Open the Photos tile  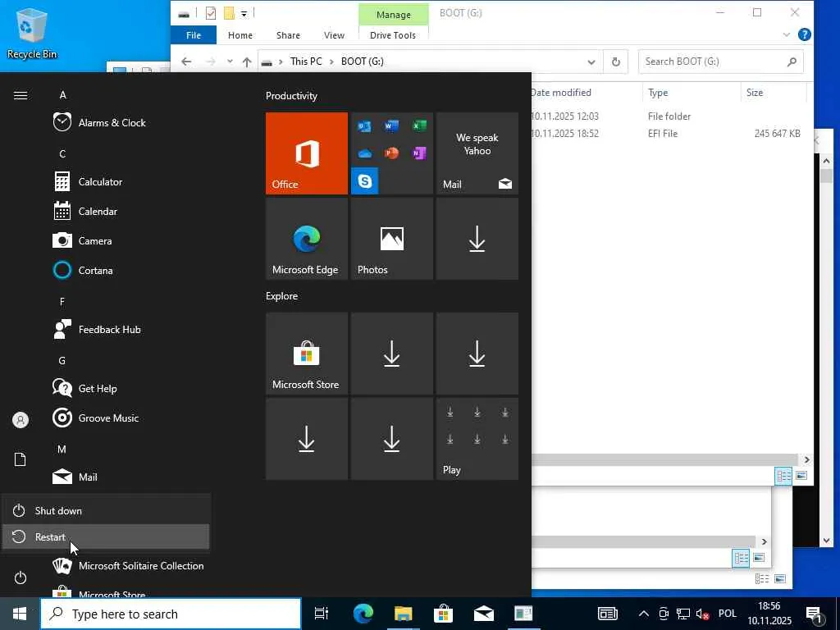(391, 239)
